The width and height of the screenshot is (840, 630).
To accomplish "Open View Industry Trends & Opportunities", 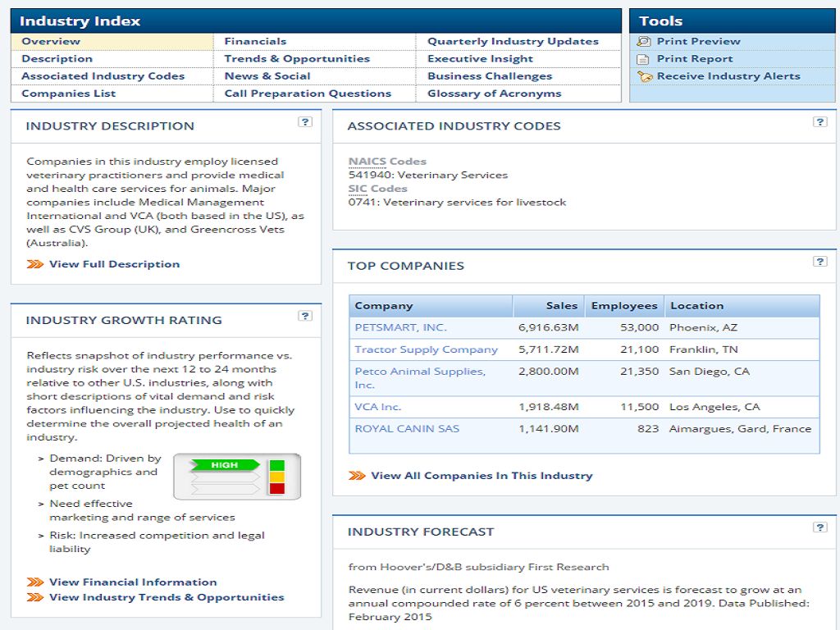I will [x=167, y=597].
